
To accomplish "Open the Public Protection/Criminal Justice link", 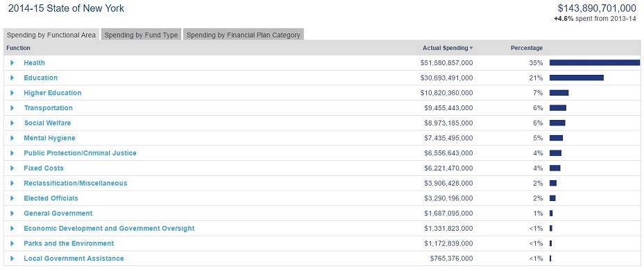I will (80, 153).
